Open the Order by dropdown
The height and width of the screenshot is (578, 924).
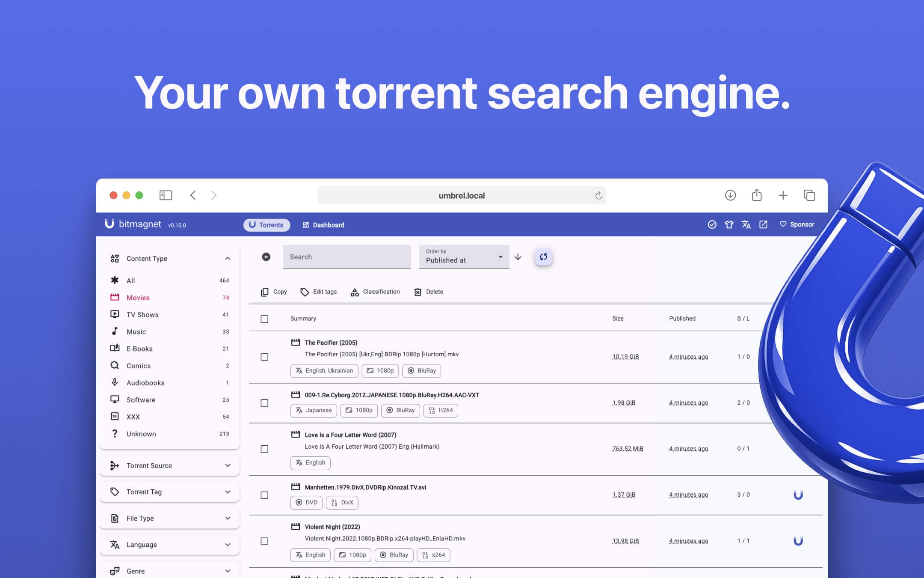point(464,257)
